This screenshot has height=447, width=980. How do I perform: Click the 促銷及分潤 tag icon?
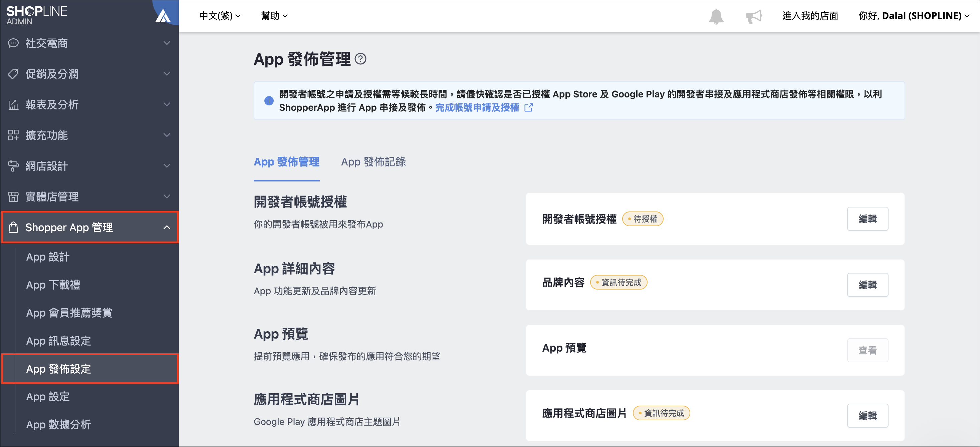pos(13,74)
